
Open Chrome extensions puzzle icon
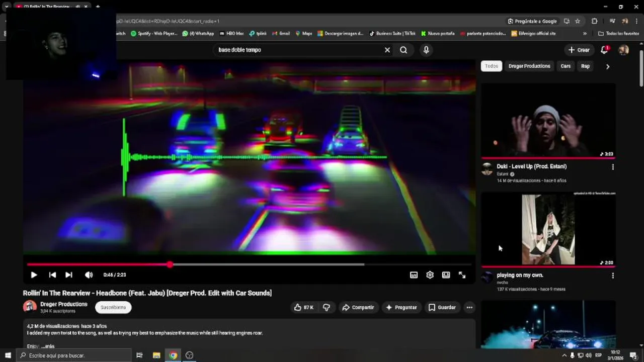[595, 21]
